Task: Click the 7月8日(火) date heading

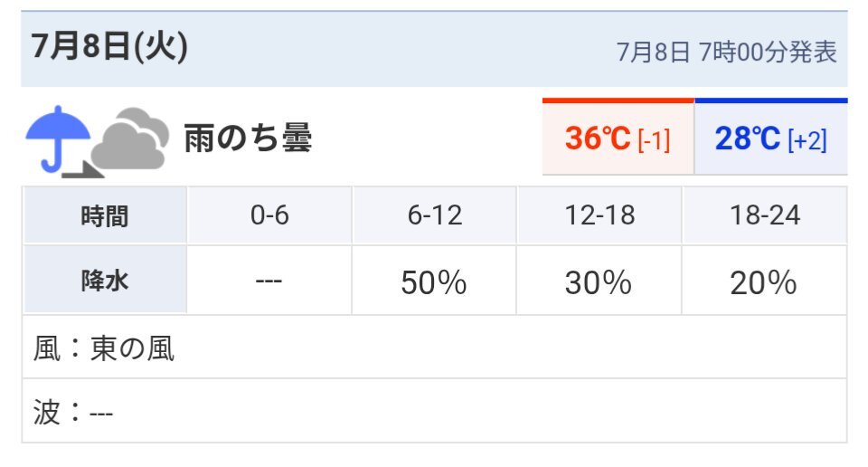Action: pos(109,46)
